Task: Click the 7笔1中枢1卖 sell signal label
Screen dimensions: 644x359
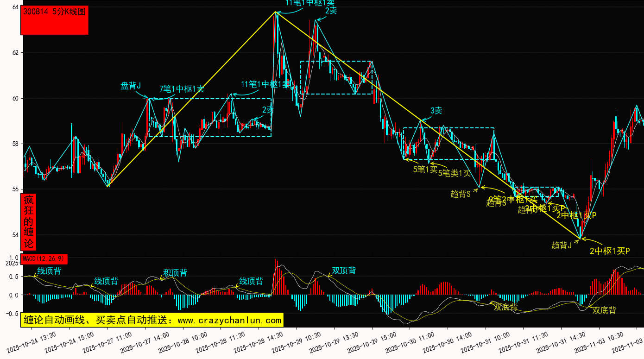Action: 182,88
